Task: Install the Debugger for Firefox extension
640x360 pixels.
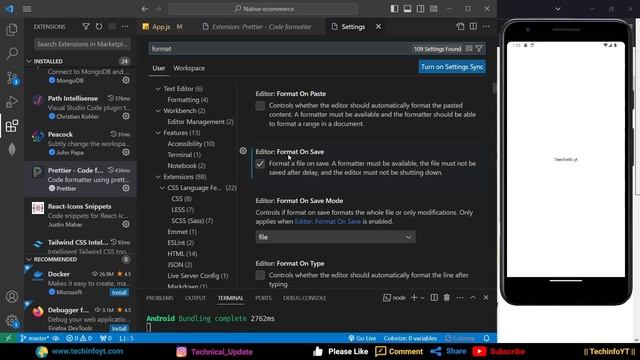Action: (x=119, y=329)
